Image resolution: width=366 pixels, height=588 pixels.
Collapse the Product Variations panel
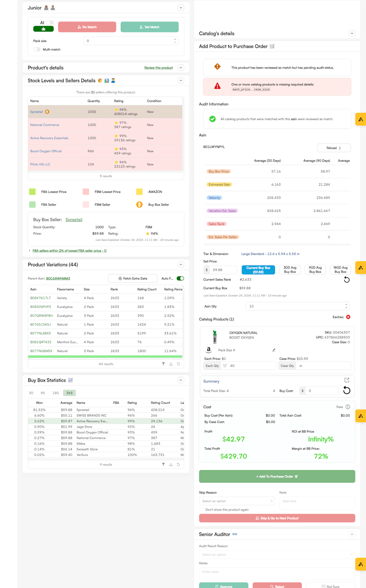(181, 265)
